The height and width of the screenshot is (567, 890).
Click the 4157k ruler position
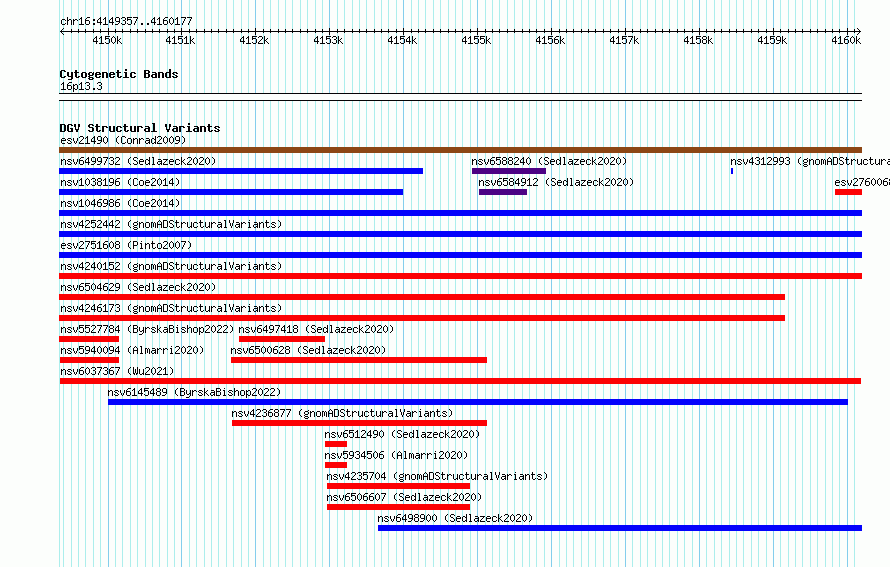click(624, 40)
